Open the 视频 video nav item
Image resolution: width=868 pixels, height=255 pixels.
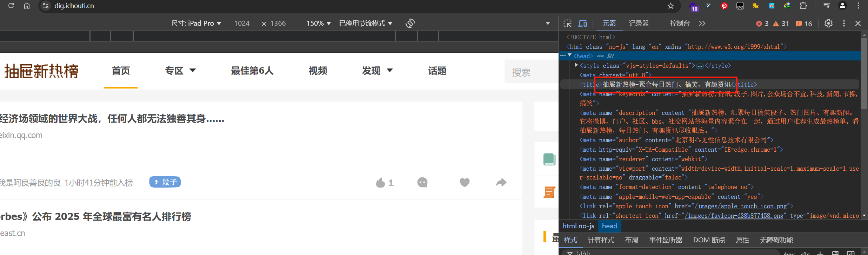coord(318,71)
